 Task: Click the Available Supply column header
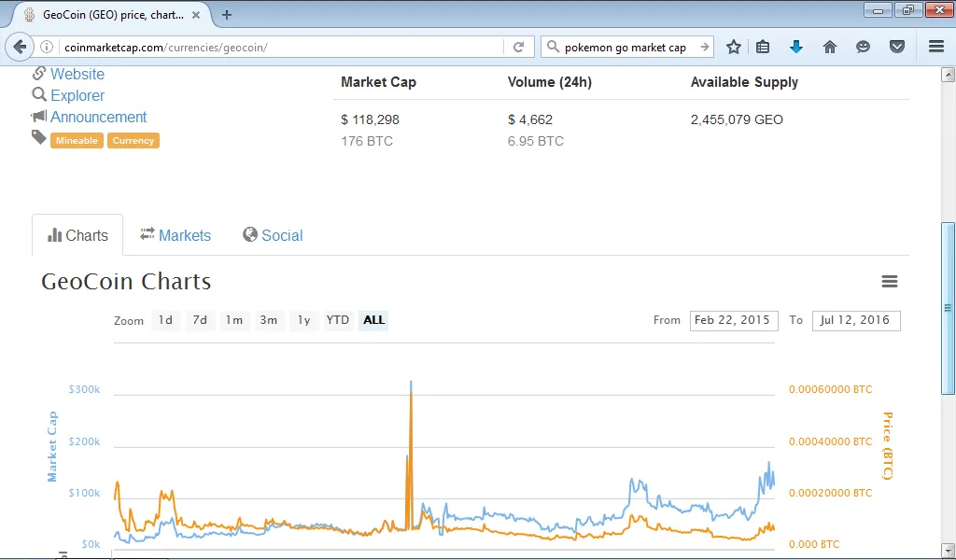(x=744, y=82)
